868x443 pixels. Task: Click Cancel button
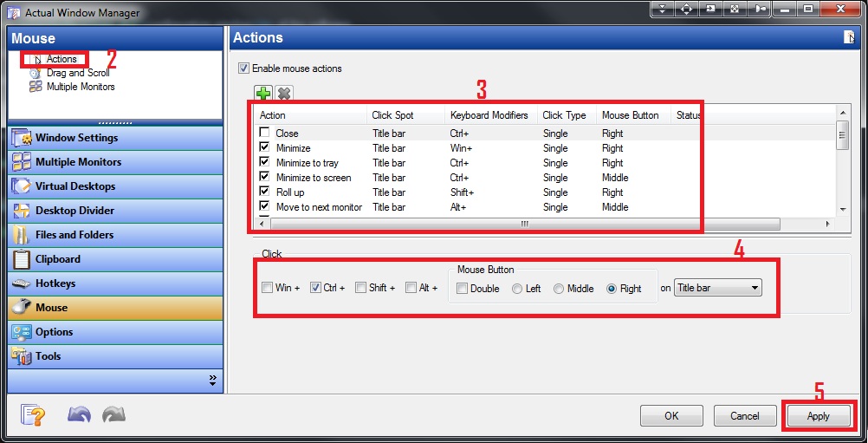[x=744, y=416]
